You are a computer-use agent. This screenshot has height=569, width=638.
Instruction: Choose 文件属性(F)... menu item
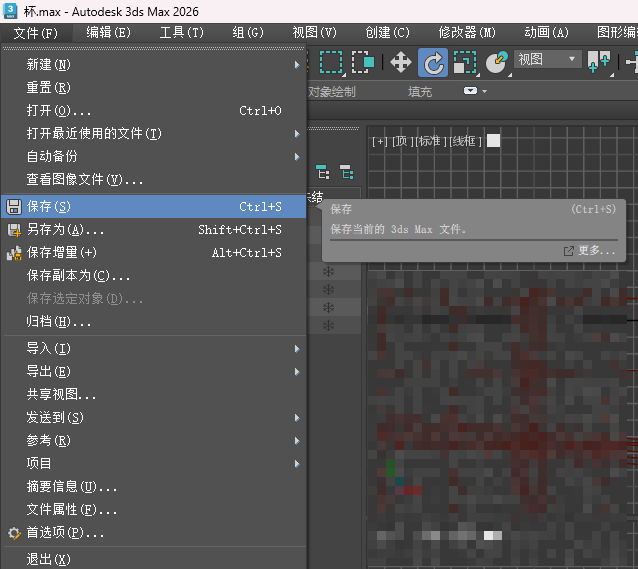(x=154, y=510)
